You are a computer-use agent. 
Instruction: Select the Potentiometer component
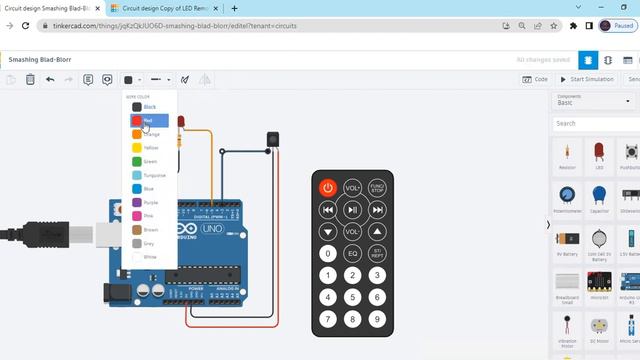click(x=567, y=200)
